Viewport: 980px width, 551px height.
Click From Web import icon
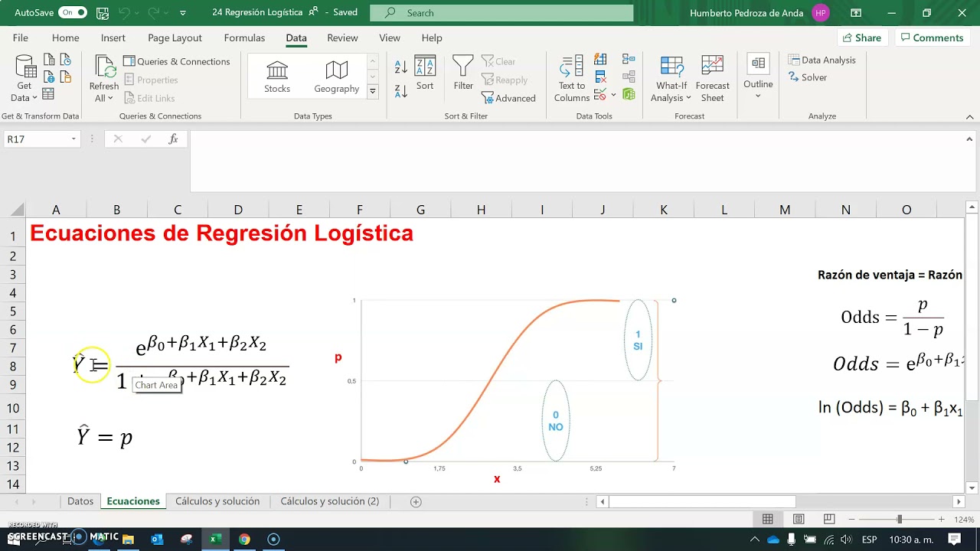tap(49, 77)
